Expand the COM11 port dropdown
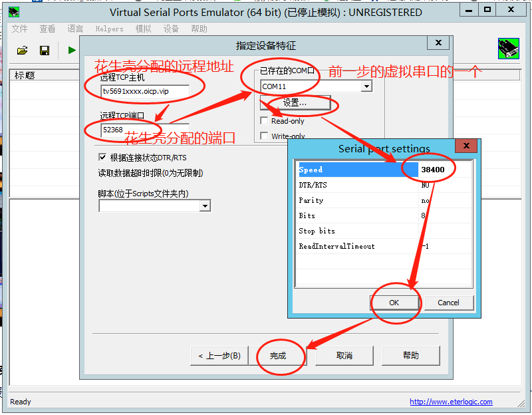This screenshot has height=415, width=532. (x=366, y=86)
